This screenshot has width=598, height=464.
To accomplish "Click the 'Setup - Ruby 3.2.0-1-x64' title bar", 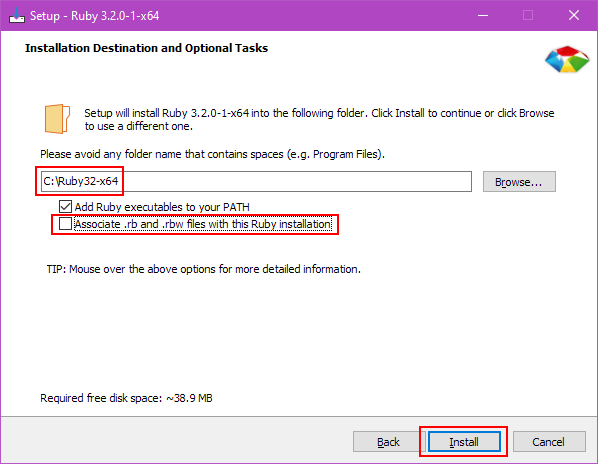I will pyautogui.click(x=95, y=16).
